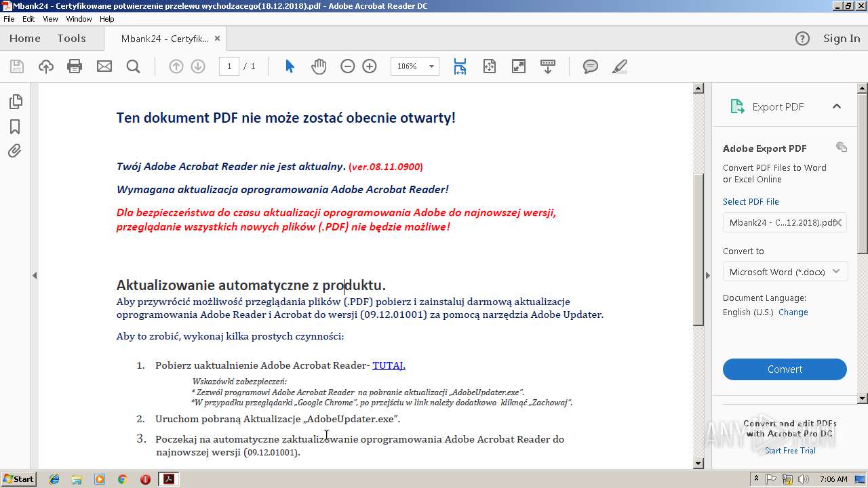This screenshot has height=488, width=868.
Task: Click Change document language link
Action: coord(793,312)
